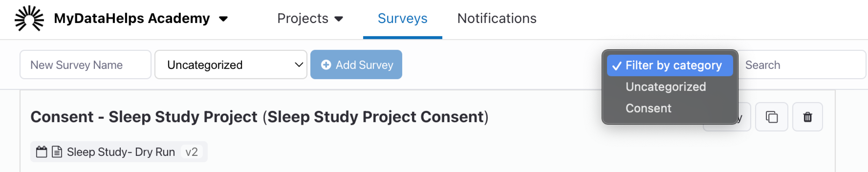Click the plus icon on Add Survey
This screenshot has width=868, height=172.
point(326,65)
